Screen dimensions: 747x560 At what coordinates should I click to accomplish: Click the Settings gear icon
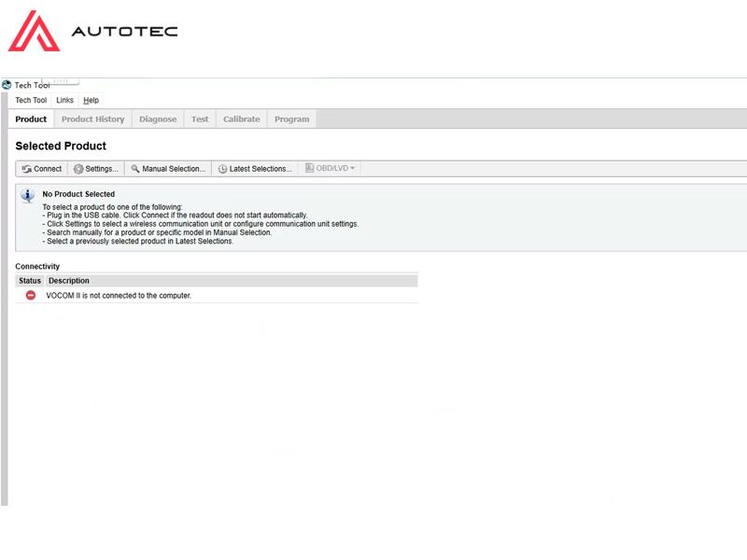(78, 169)
